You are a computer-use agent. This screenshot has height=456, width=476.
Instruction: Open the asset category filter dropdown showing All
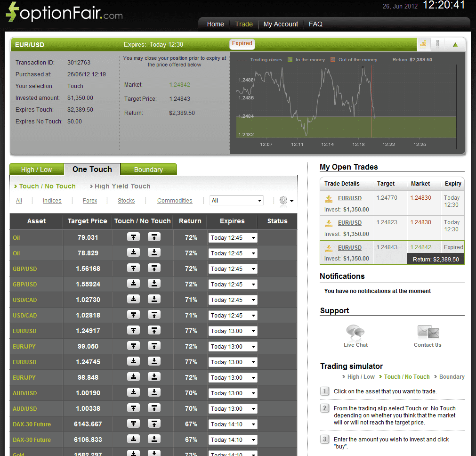236,200
